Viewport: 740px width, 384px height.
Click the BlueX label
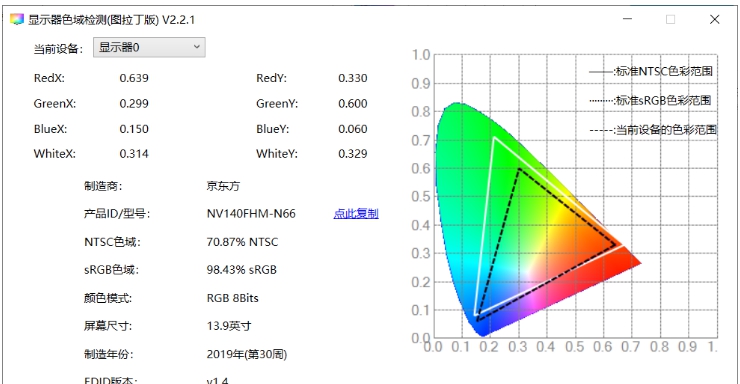click(50, 129)
